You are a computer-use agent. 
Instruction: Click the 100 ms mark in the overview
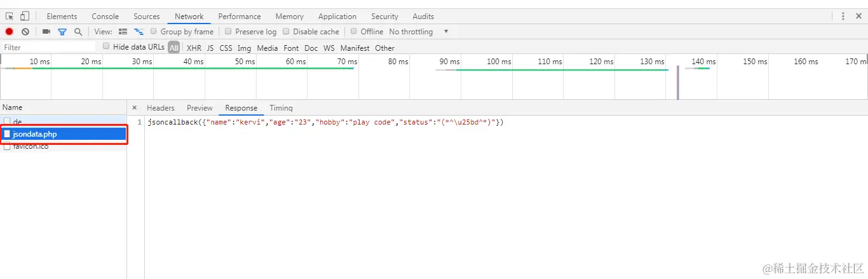coord(499,62)
